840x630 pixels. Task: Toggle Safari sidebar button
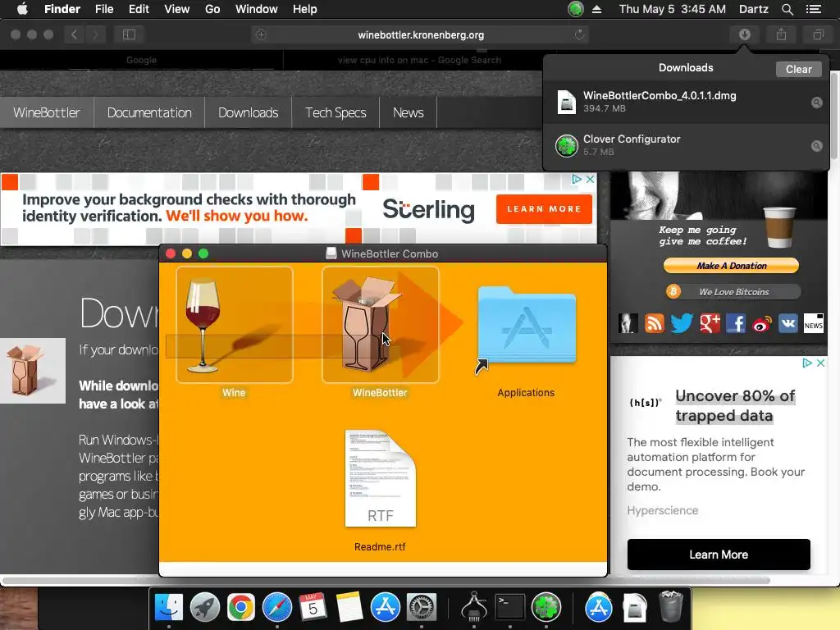(x=129, y=34)
